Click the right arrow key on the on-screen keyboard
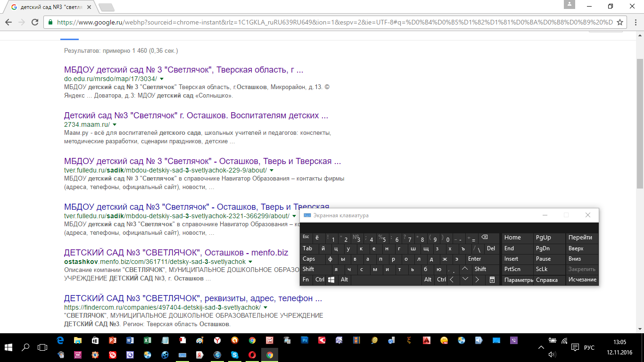The height and width of the screenshot is (362, 644). pyautogui.click(x=477, y=280)
